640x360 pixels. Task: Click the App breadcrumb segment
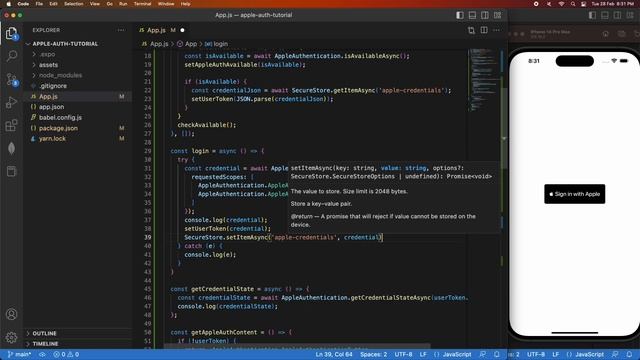click(191, 44)
